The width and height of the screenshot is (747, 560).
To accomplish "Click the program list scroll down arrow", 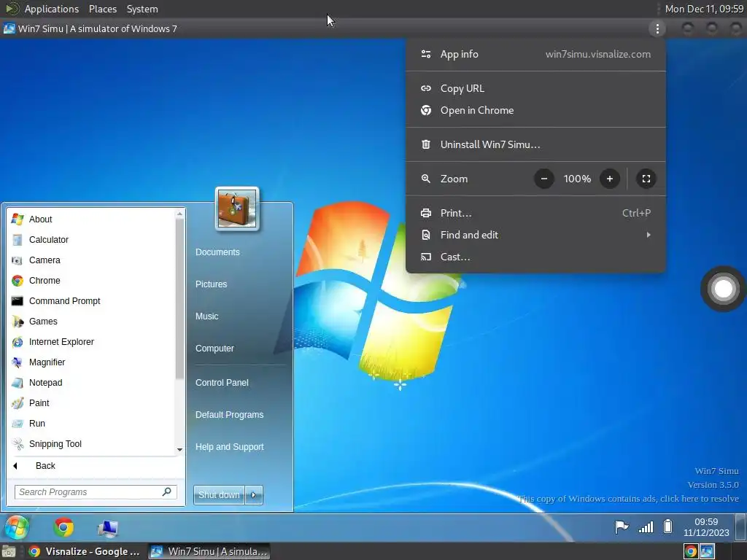I will click(x=179, y=449).
